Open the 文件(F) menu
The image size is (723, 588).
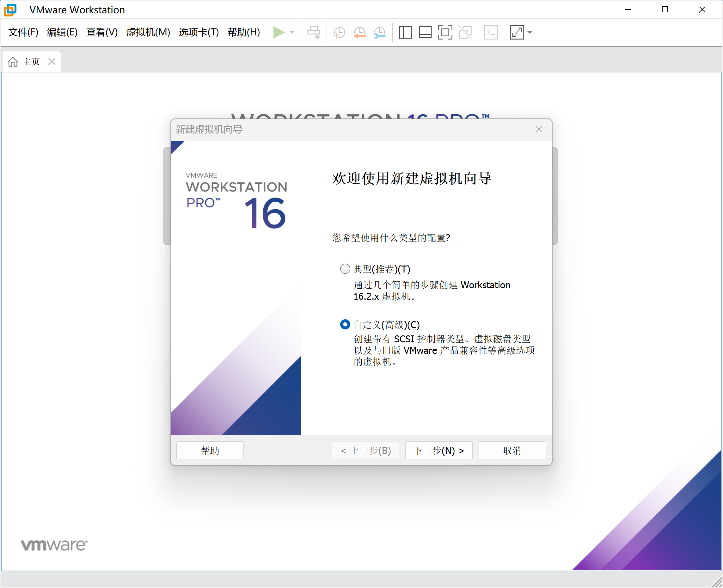23,33
